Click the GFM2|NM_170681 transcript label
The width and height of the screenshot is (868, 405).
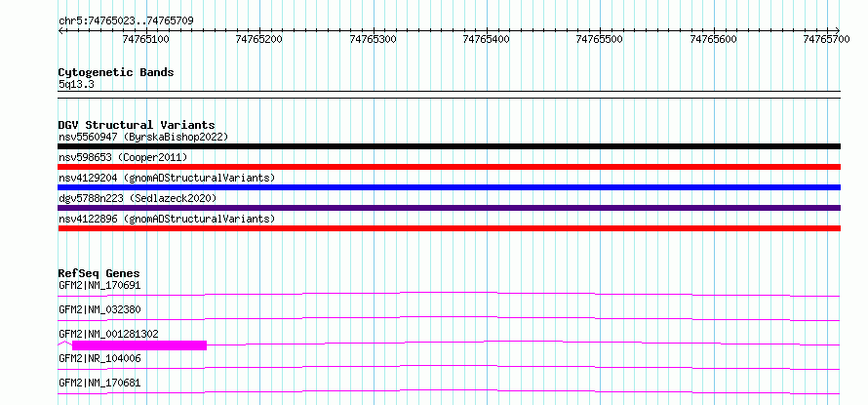pos(99,383)
